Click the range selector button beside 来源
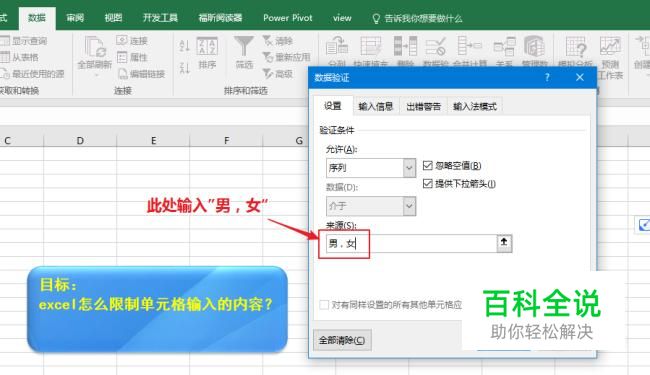650x375 pixels. 504,243
